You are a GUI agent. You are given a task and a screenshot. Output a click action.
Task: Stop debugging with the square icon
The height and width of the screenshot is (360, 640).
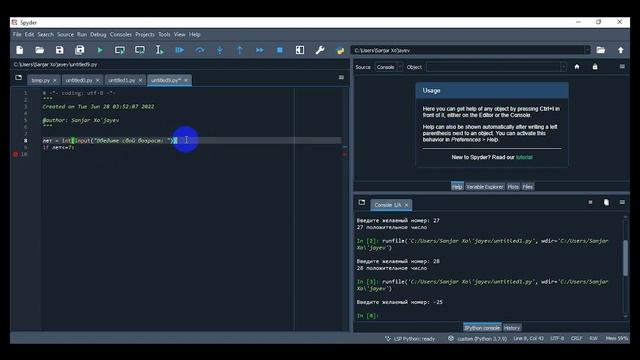tap(280, 50)
